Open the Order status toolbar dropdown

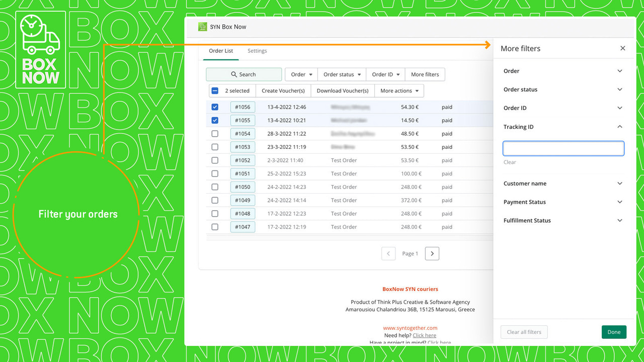342,74
